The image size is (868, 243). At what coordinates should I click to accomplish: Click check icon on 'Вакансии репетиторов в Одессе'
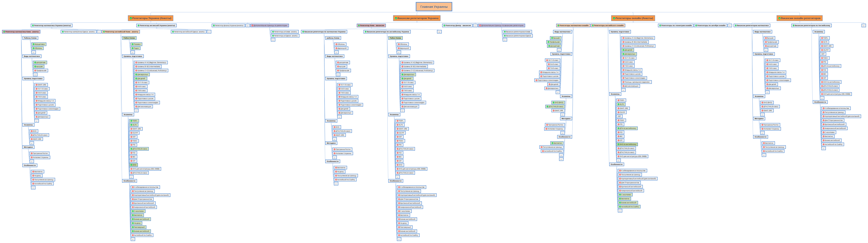(505, 36)
